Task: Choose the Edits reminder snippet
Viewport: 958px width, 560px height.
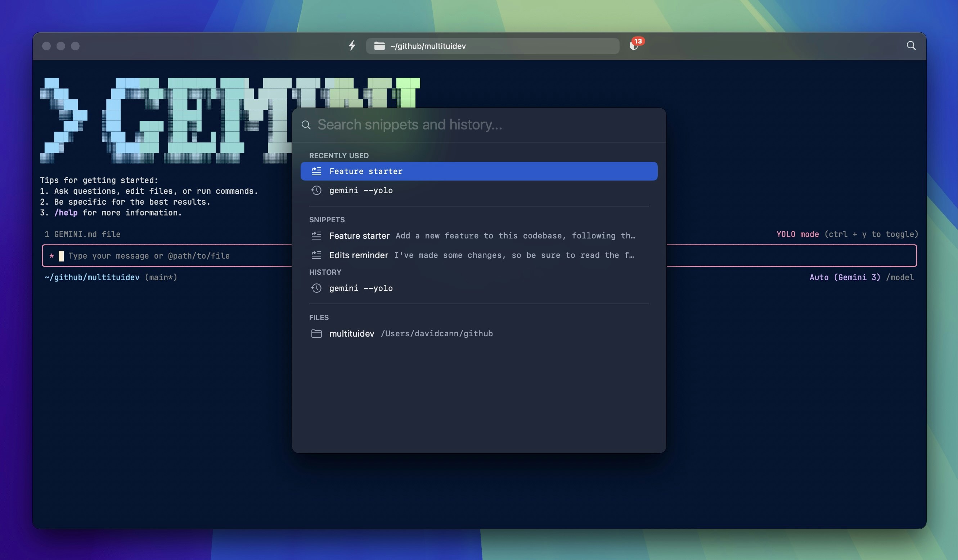Action: click(x=359, y=255)
